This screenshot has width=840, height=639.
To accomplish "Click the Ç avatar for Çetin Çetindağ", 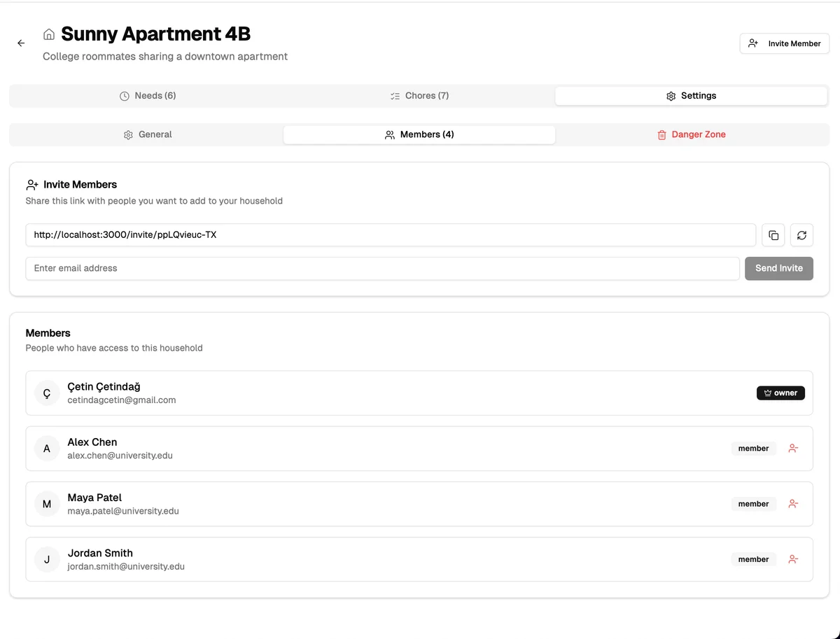I will [47, 393].
